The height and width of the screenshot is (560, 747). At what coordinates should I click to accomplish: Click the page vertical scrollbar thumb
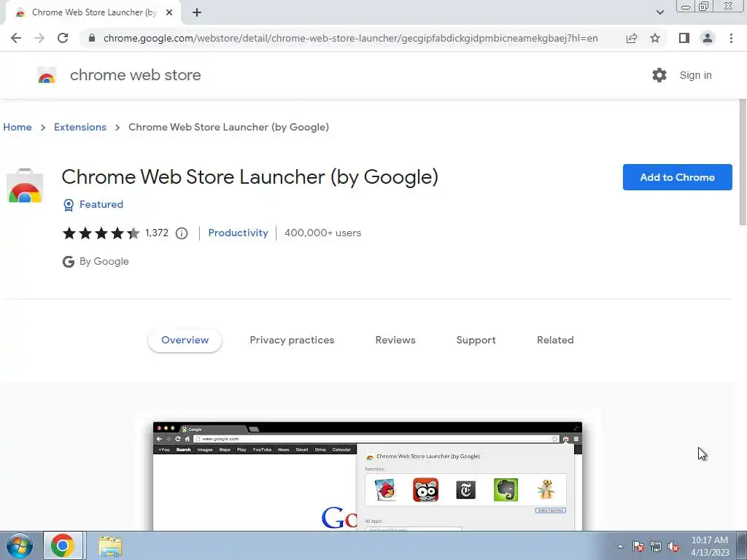click(x=742, y=162)
